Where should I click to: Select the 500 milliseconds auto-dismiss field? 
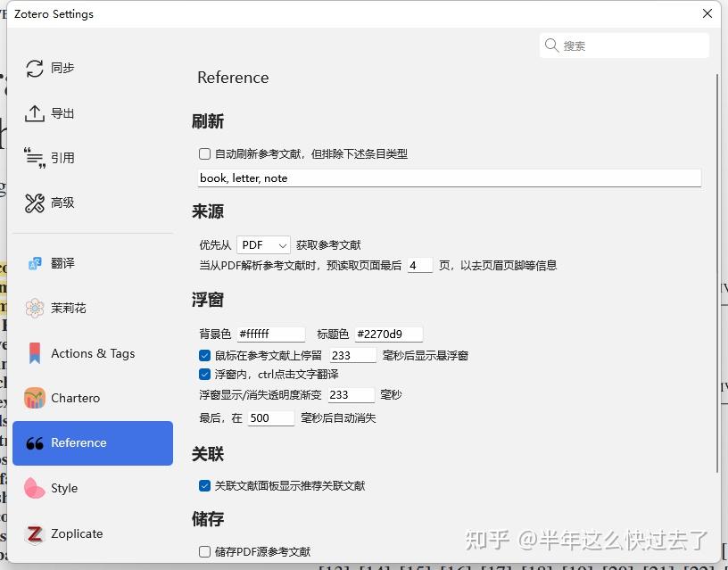pos(271,417)
